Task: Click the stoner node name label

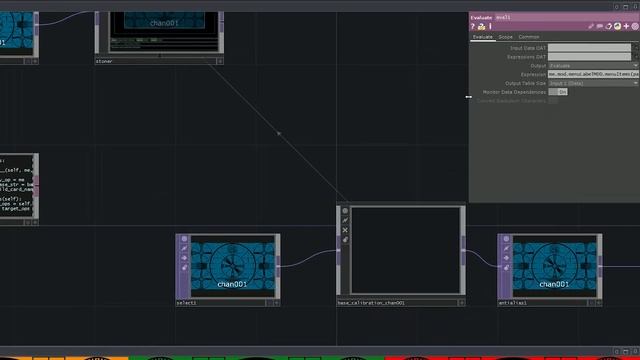Action: 104,61
